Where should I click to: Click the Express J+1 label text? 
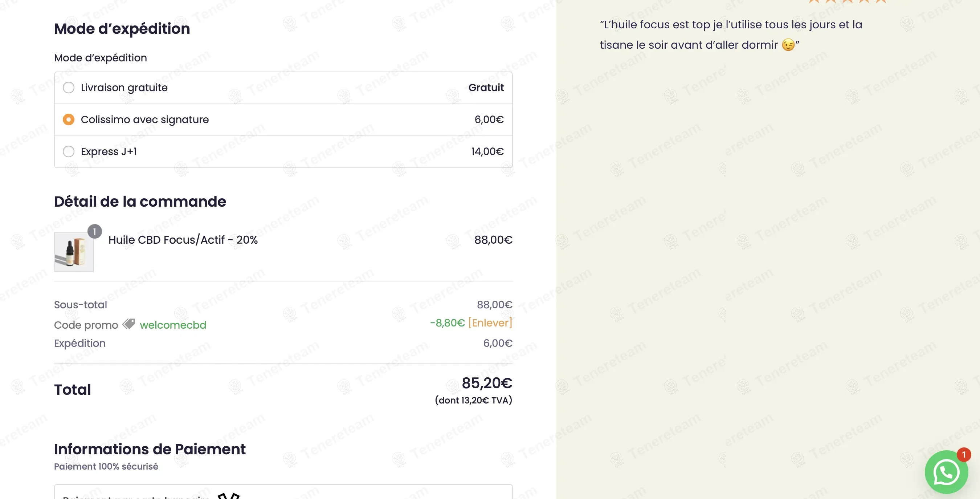pyautogui.click(x=109, y=151)
